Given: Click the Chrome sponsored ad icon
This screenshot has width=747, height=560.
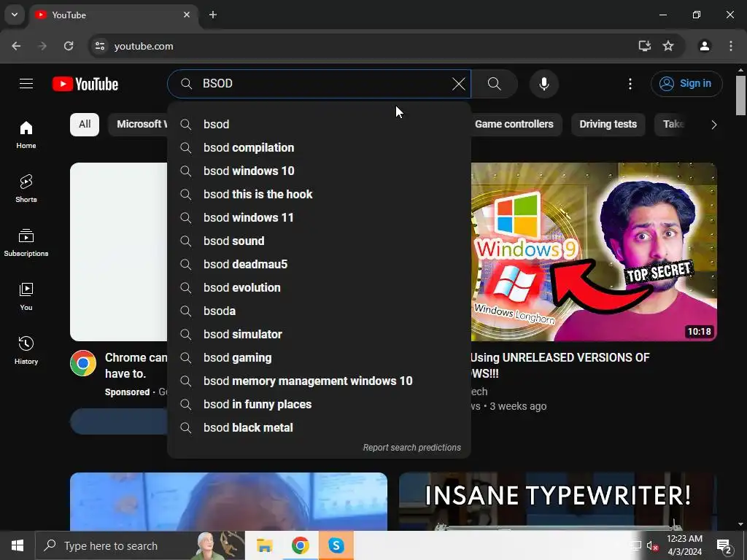Looking at the screenshot, I should 83,363.
